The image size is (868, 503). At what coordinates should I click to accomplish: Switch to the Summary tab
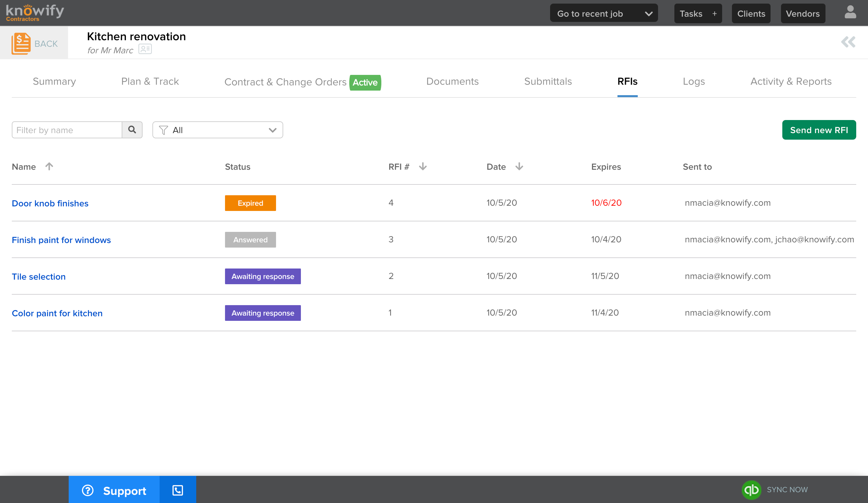[54, 81]
